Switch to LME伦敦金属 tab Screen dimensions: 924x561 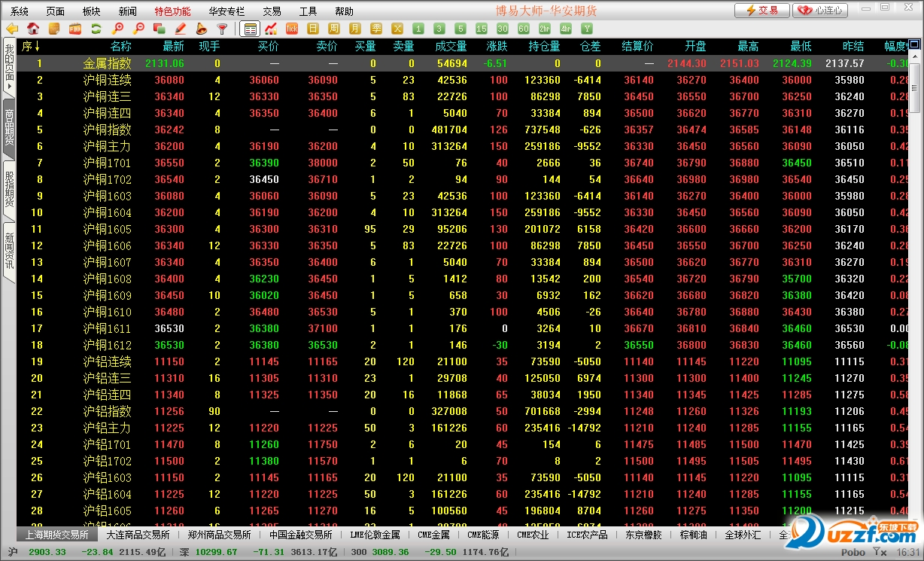pyautogui.click(x=375, y=535)
